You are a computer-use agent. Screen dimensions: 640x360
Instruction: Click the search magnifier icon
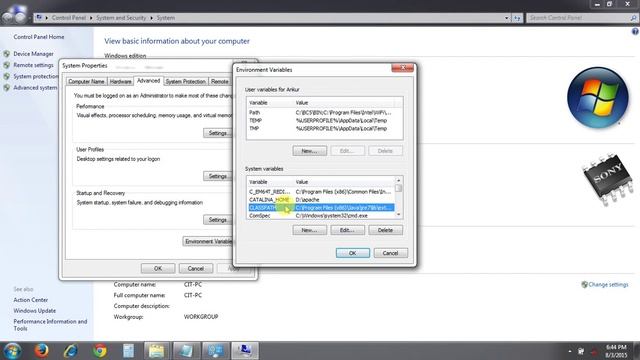point(633,18)
